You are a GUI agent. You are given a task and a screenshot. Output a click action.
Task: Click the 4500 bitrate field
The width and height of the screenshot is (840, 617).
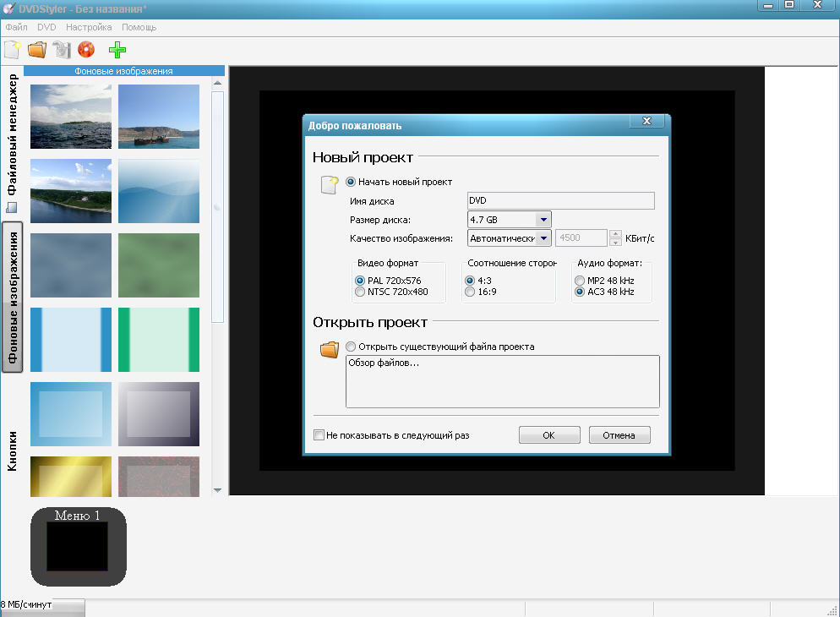click(581, 238)
